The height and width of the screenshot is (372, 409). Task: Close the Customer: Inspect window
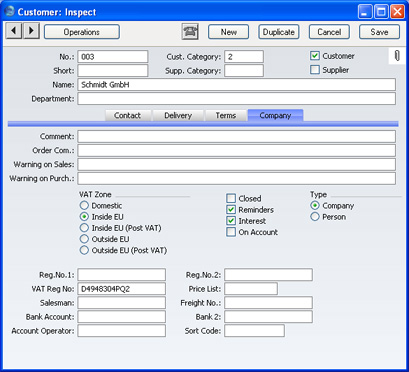[397, 12]
